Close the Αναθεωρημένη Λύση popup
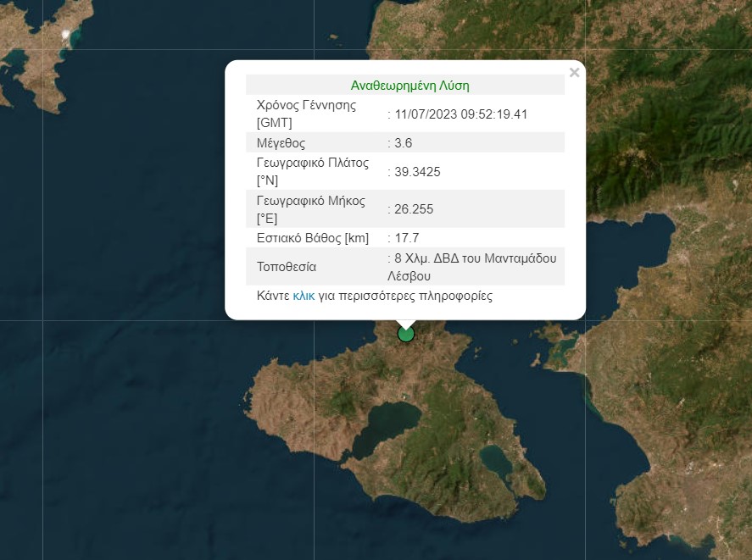Screen dimensions: 752x560 point(574,72)
